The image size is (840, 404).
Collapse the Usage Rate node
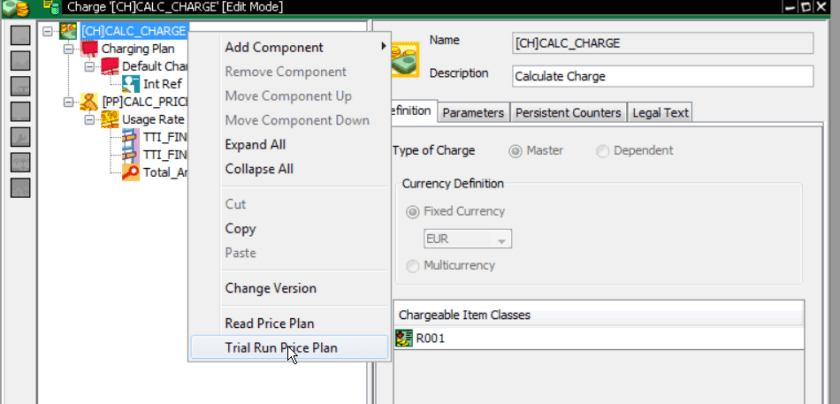89,119
